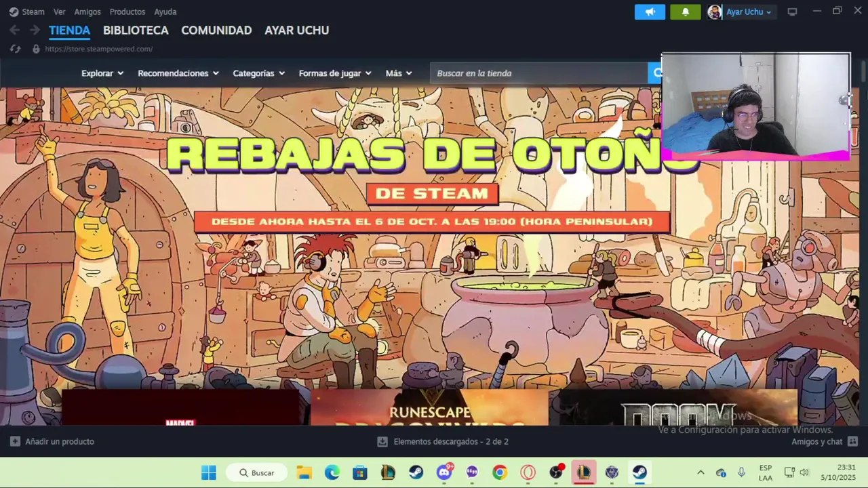Switch to the TIENDA tab
Screen dimensions: 868x488
point(69,30)
